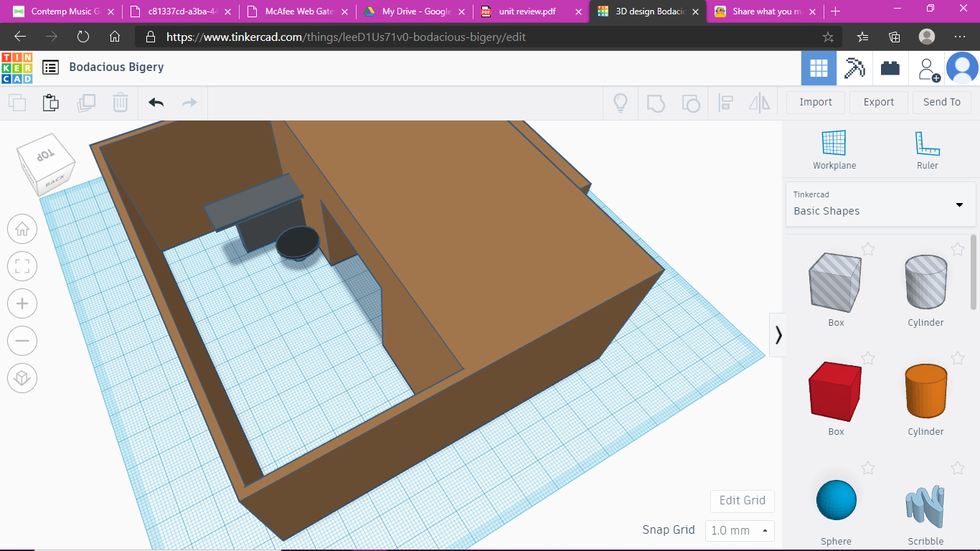Click the browser back arrow
The height and width of the screenshot is (551, 980).
click(20, 37)
